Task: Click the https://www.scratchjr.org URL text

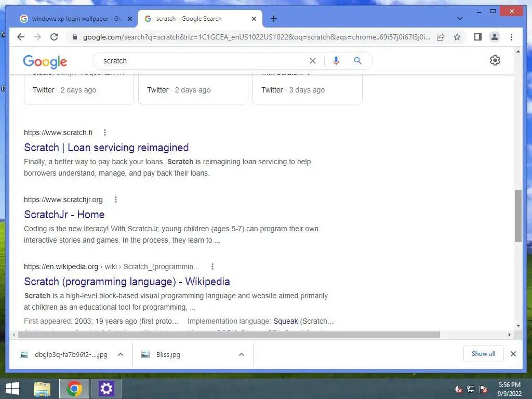Action: click(x=63, y=200)
